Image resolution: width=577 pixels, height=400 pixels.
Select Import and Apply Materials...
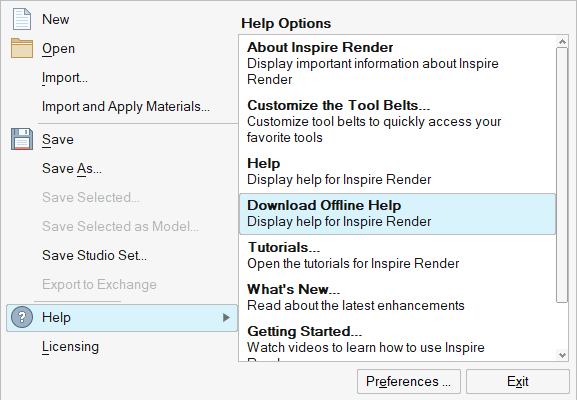pos(125,107)
